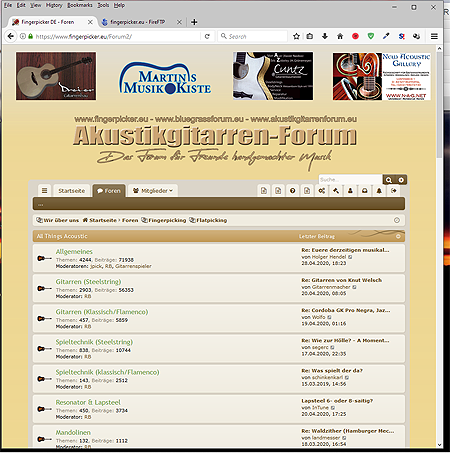Viewport: 450px width, 453px height.
Task: Open the hamburger quick links menu
Action: pyautogui.click(x=44, y=191)
